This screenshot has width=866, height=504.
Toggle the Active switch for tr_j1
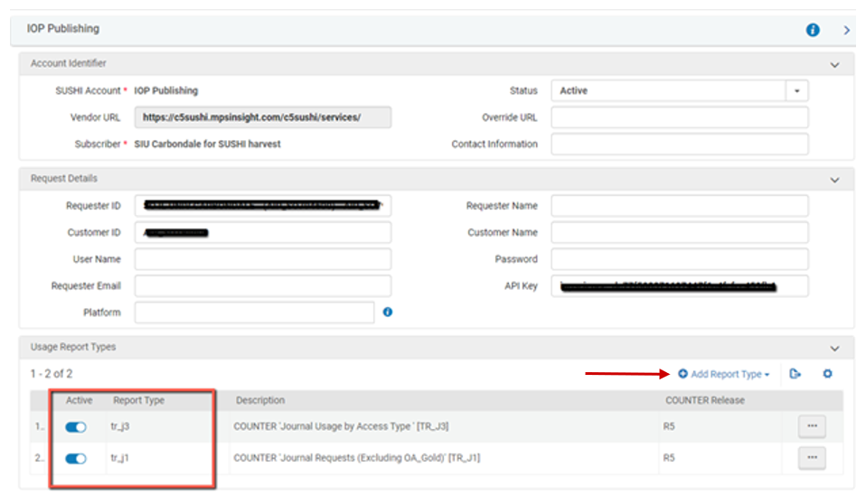pos(76,459)
